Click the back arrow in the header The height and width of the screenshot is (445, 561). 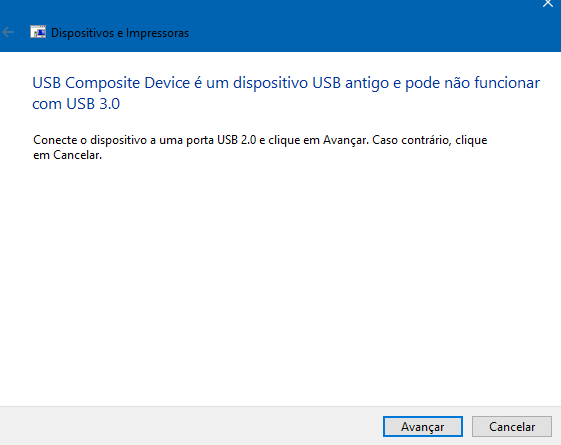8,33
